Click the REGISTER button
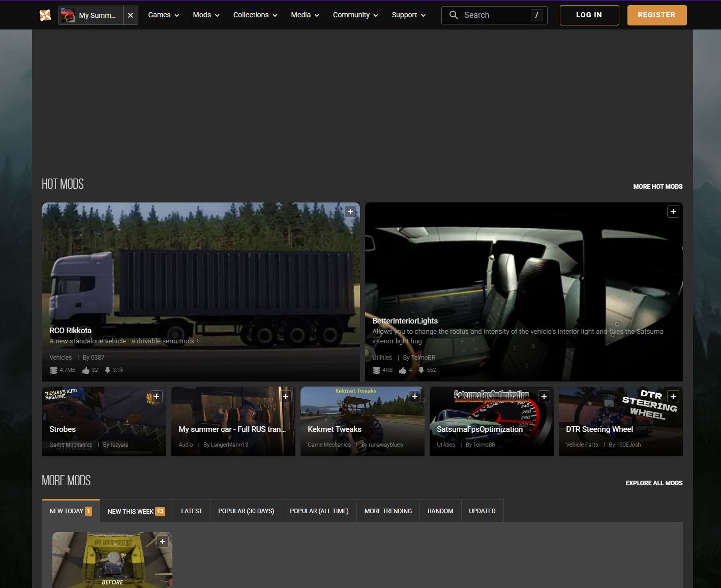The width and height of the screenshot is (721, 588). tap(657, 15)
